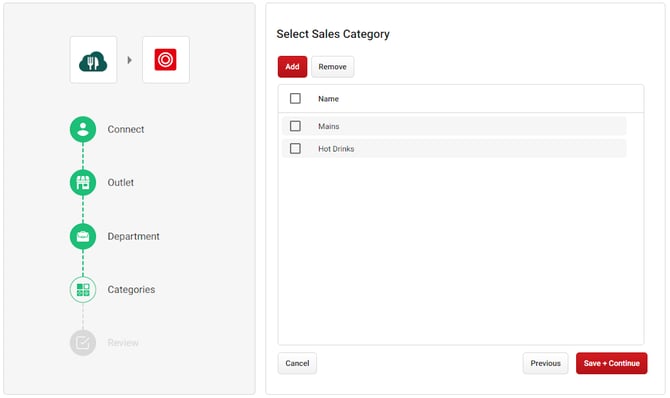Click Save + Continue
The width and height of the screenshot is (670, 398).
[x=611, y=363]
